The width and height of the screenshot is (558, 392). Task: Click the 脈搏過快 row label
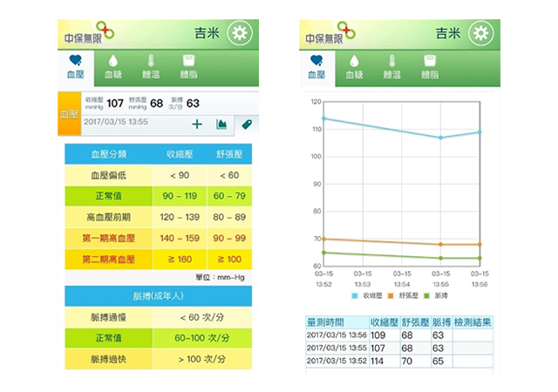click(x=108, y=359)
